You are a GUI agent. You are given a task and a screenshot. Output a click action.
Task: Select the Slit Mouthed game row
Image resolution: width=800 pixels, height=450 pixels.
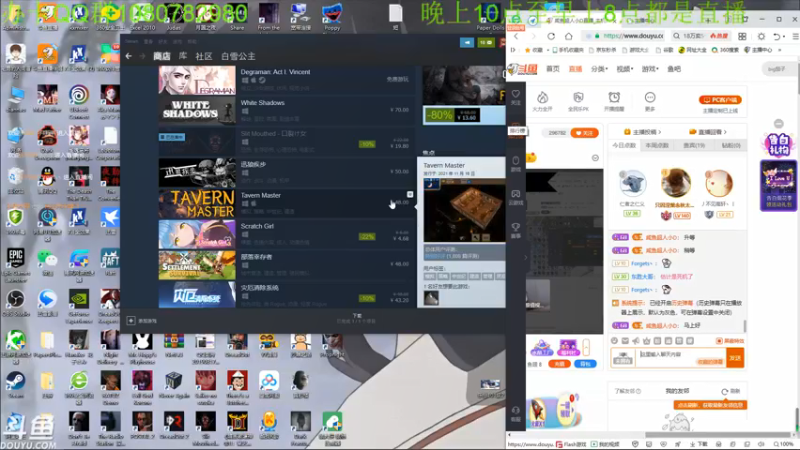click(286, 141)
